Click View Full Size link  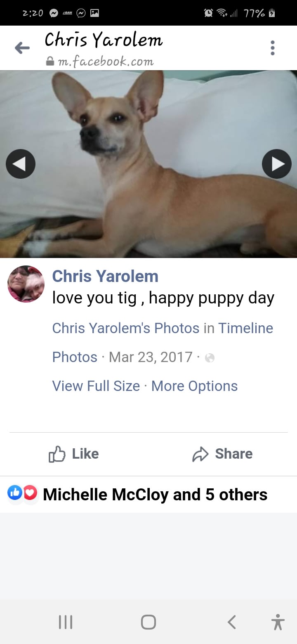point(96,386)
